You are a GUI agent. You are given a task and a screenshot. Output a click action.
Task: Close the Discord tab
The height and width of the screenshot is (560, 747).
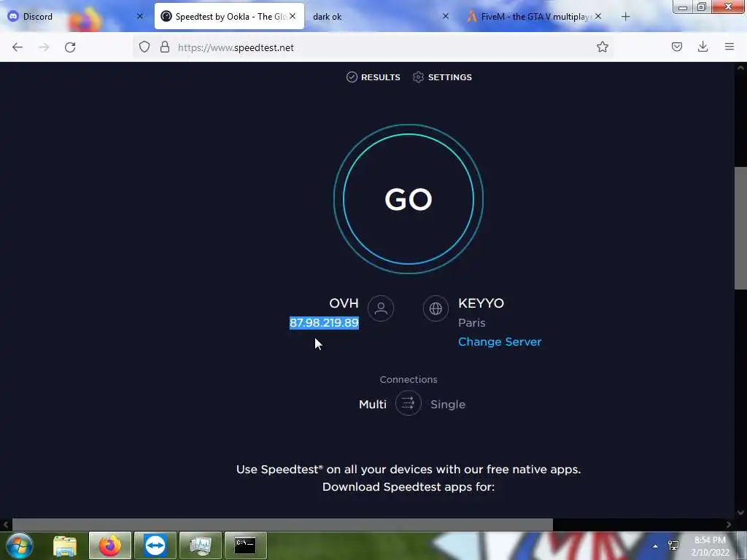(139, 16)
